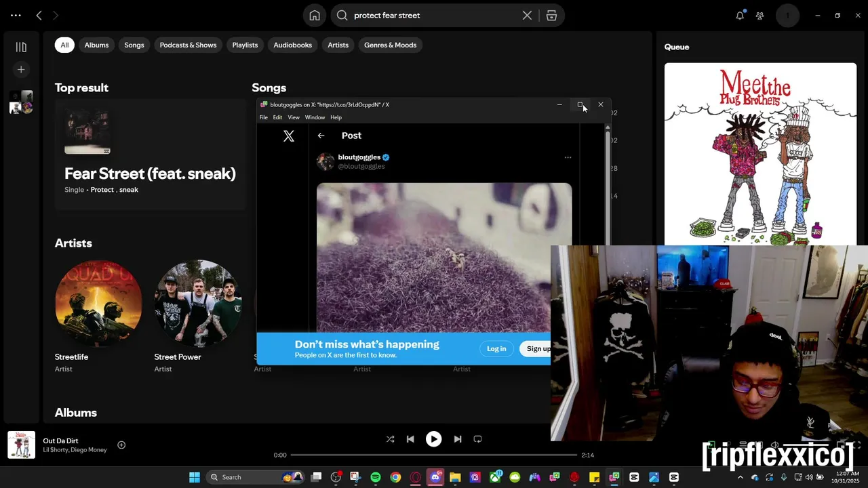
Task: Open Protect artist link in top result
Action: coord(102,190)
